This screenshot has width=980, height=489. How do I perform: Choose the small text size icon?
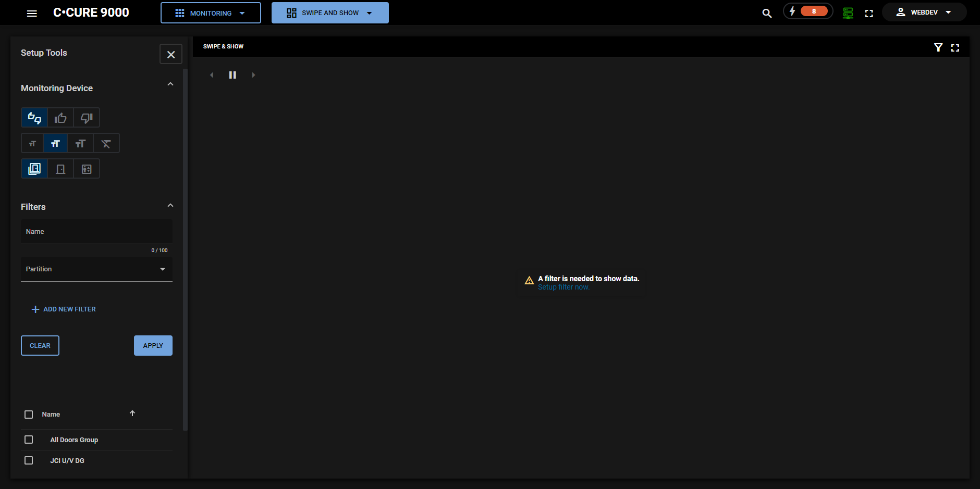(x=32, y=143)
